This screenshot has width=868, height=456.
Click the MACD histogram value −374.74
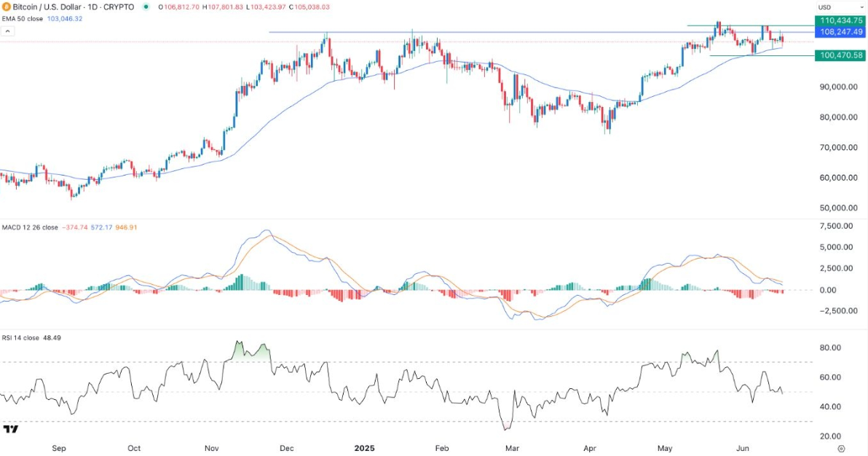tap(75, 227)
